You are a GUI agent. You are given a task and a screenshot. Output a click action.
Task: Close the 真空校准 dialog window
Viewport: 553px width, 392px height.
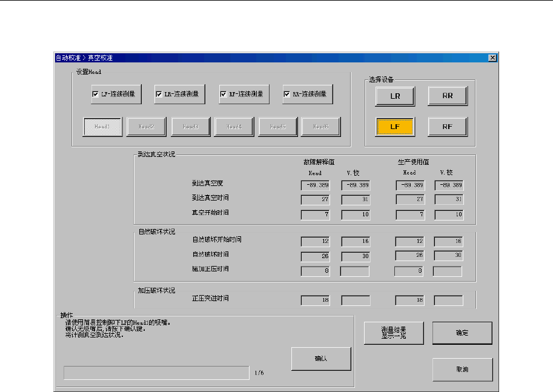click(x=492, y=58)
